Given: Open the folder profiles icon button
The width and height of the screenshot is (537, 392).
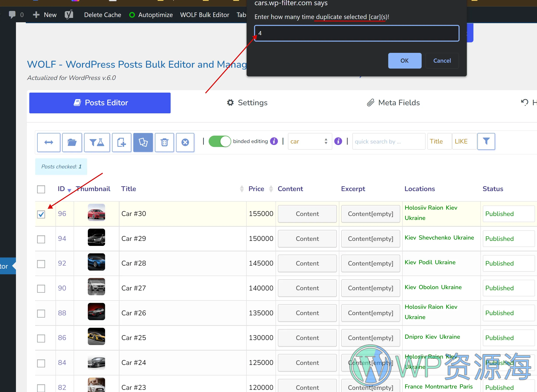Looking at the screenshot, I should (x=72, y=142).
